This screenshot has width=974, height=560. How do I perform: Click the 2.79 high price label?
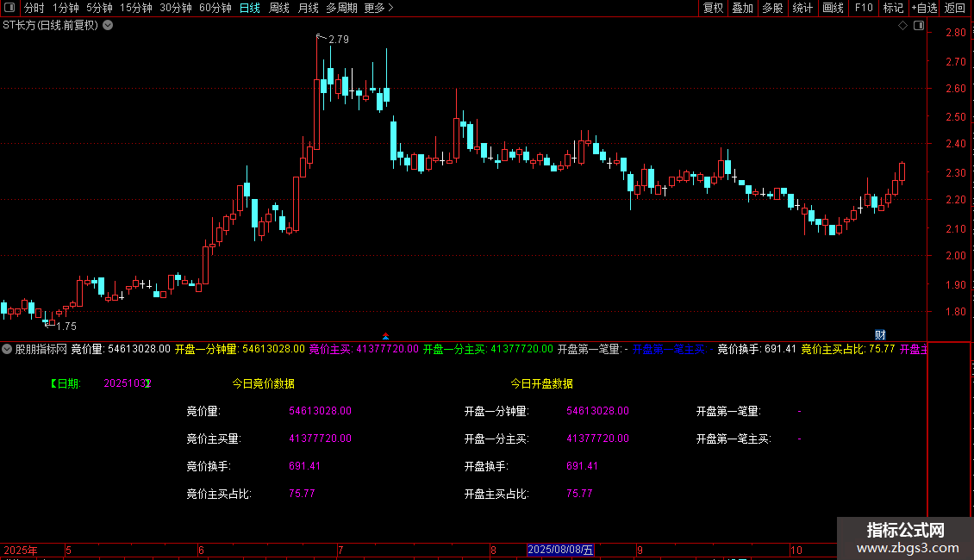[339, 39]
